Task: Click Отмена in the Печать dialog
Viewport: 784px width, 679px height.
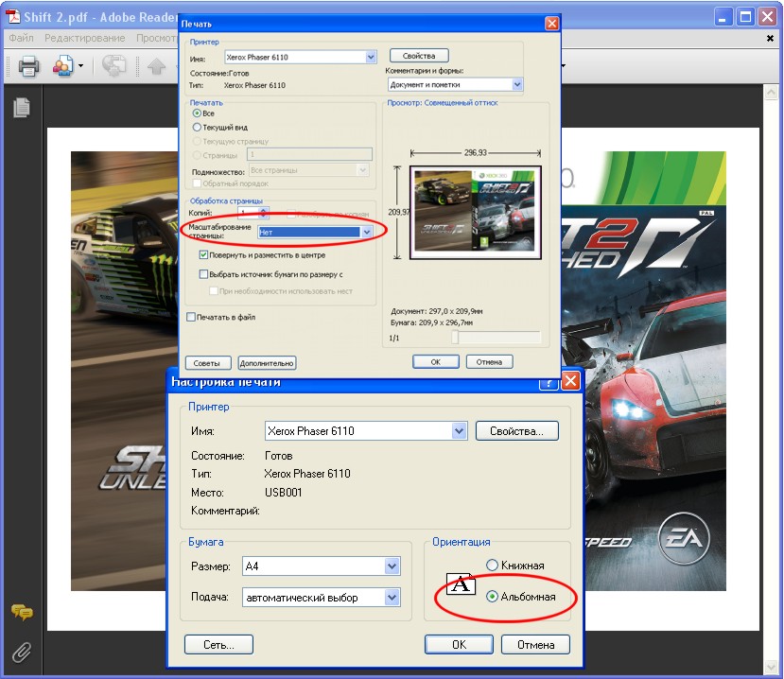Action: [x=489, y=361]
